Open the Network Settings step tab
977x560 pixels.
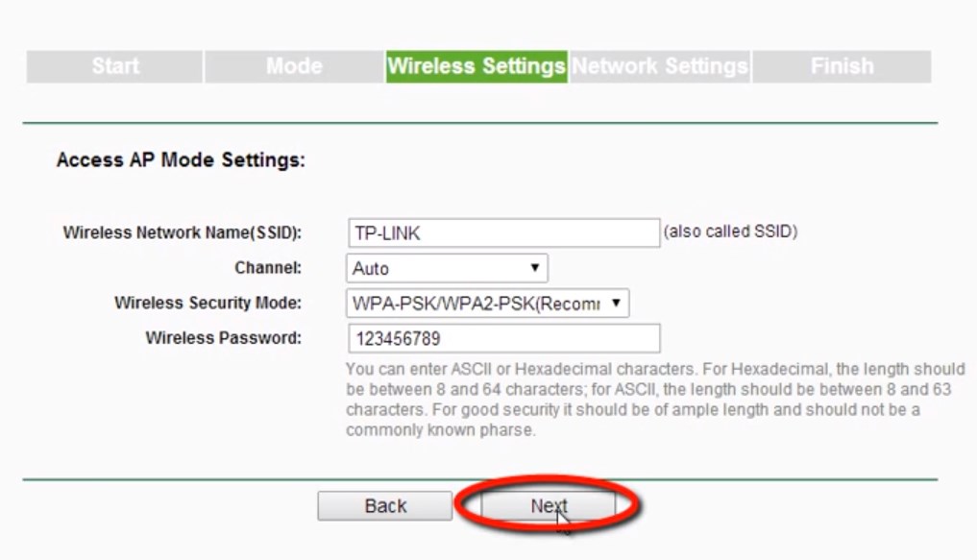coord(659,66)
